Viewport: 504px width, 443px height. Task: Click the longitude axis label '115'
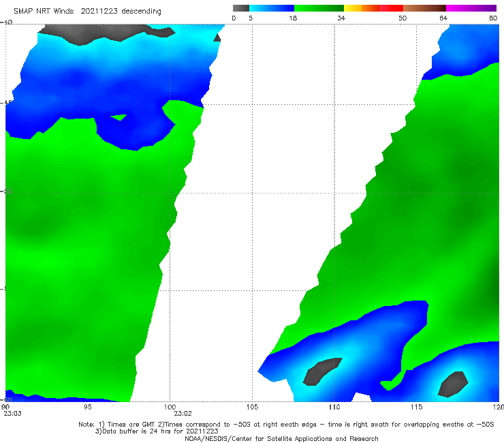pos(417,407)
